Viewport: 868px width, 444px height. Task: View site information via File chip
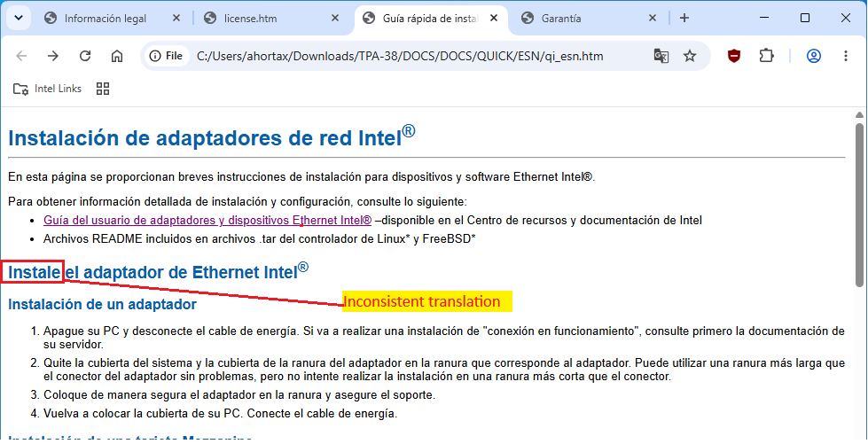point(167,56)
